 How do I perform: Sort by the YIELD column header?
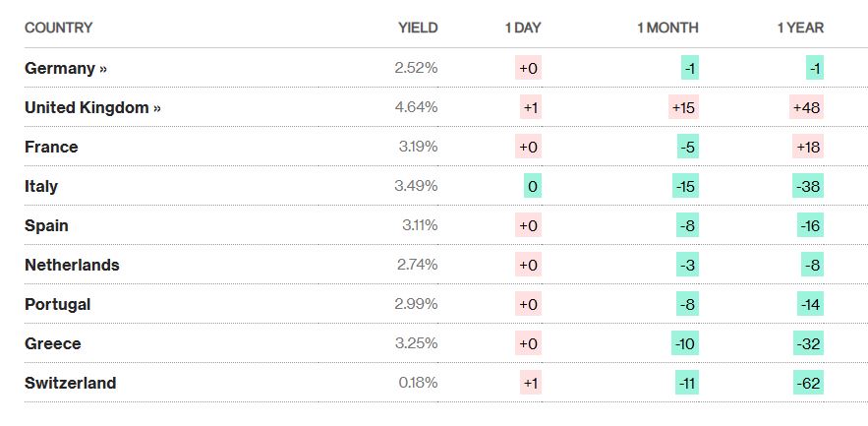pos(418,28)
